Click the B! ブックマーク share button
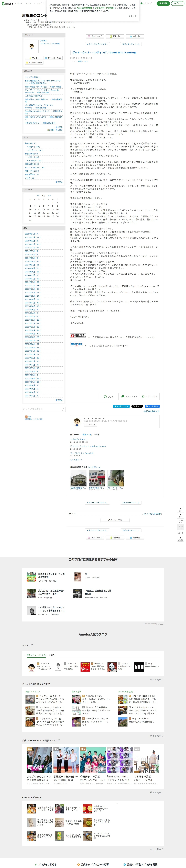Screen dimensions: 186x868 coord(121,406)
